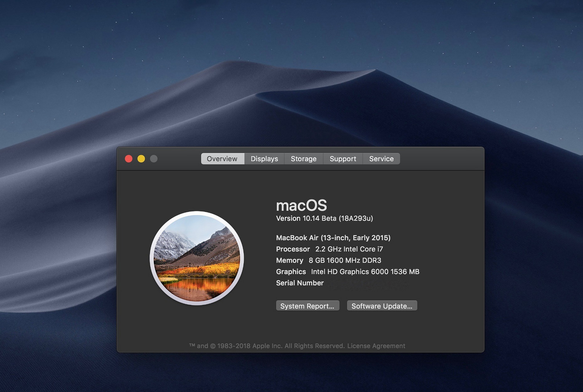This screenshot has height=392, width=583.
Task: Click the Software Update... button
Action: pyautogui.click(x=382, y=306)
